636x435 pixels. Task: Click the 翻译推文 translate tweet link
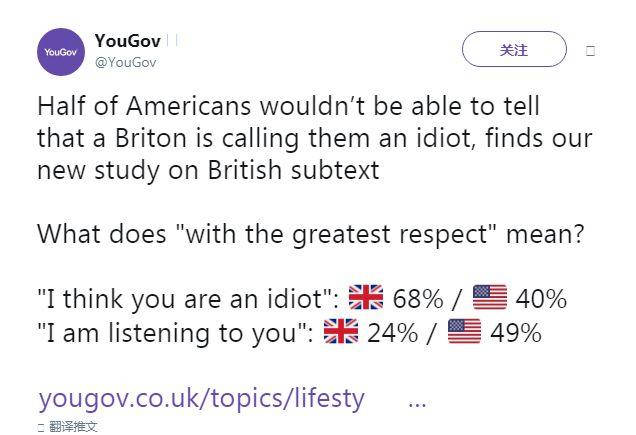73,427
